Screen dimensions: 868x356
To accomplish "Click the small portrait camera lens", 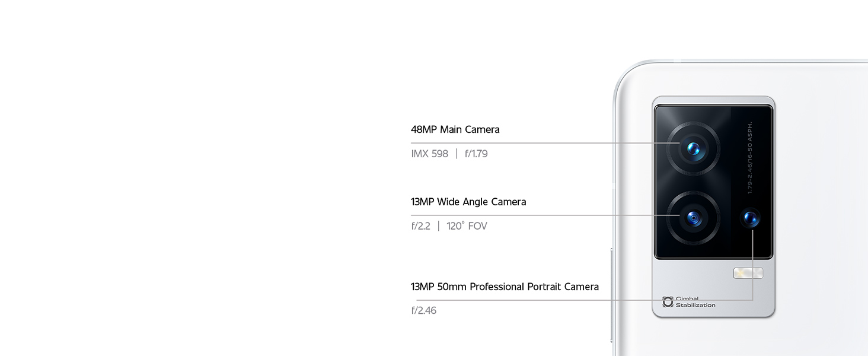I will [x=752, y=219].
